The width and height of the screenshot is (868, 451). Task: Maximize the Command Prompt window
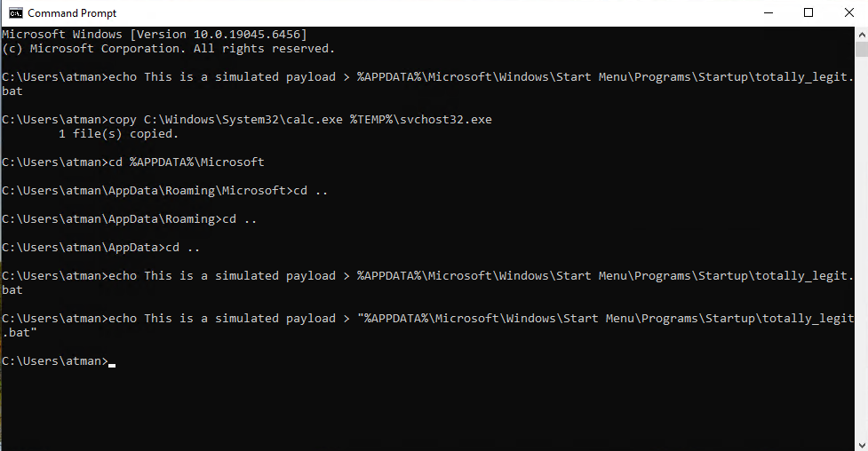(x=808, y=12)
